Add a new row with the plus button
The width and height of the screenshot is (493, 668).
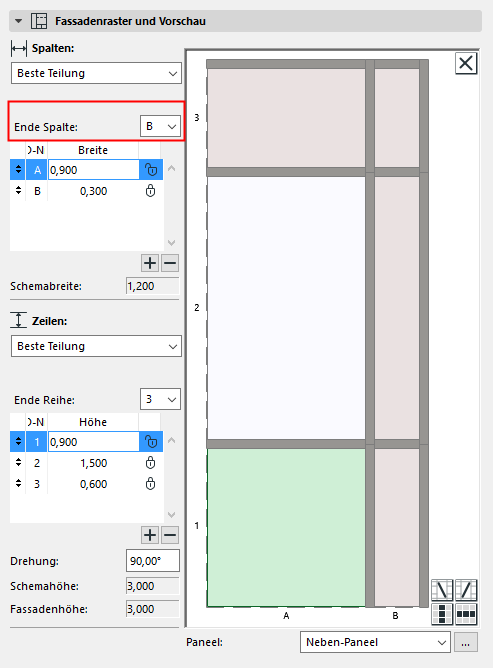(x=150, y=535)
